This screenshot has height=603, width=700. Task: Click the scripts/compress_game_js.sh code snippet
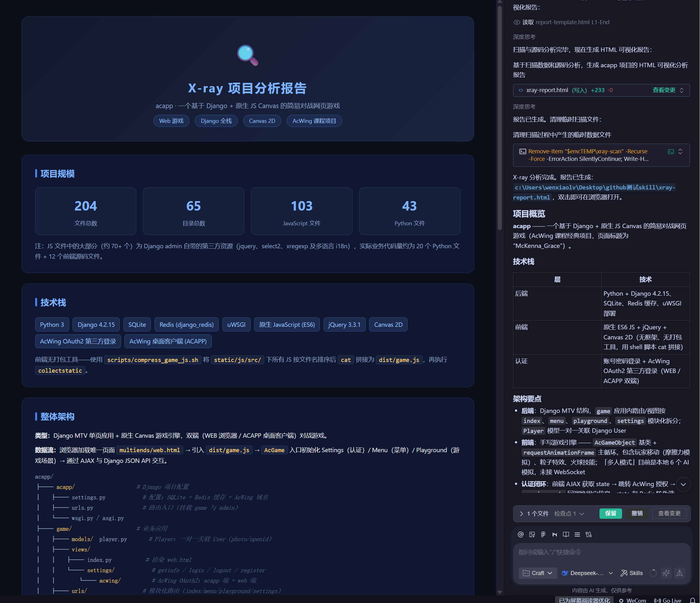click(x=153, y=360)
